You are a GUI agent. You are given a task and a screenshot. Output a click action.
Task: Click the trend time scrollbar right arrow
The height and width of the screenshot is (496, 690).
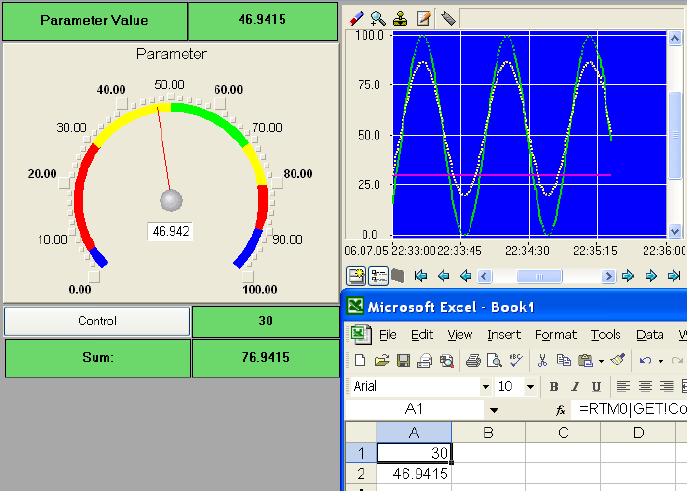click(x=608, y=276)
